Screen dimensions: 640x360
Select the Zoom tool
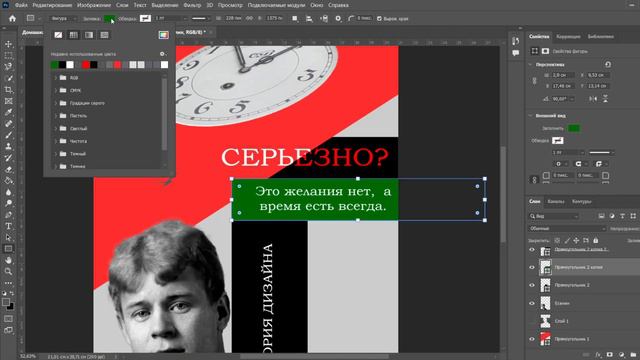[x=8, y=271]
